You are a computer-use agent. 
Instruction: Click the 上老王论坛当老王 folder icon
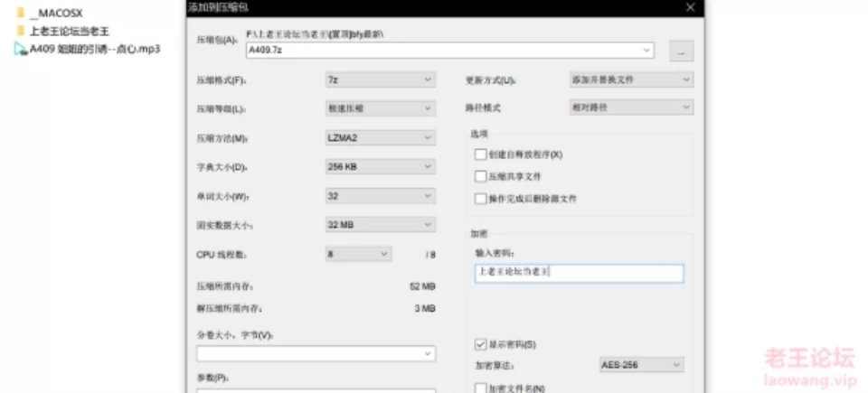point(21,31)
